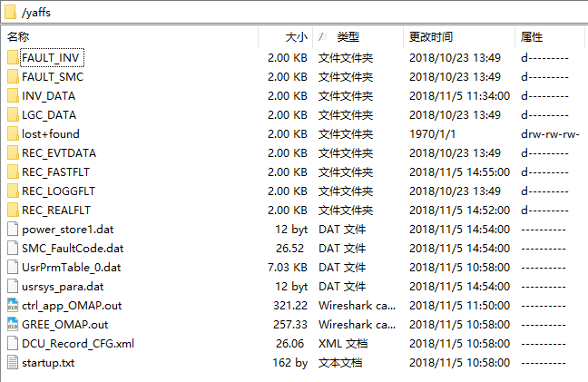588x382 pixels.
Task: Click the DCU_Record_CFG.xml file icon
Action: point(13,343)
